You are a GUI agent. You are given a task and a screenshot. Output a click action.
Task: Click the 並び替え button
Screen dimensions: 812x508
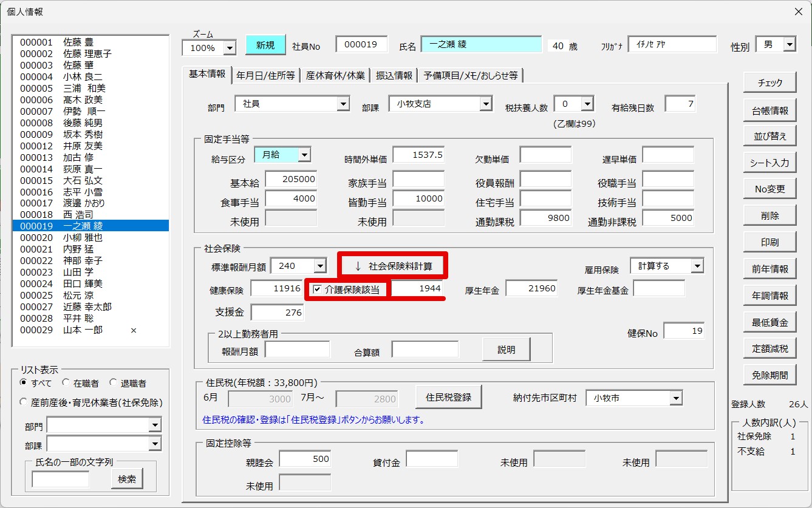tap(770, 136)
